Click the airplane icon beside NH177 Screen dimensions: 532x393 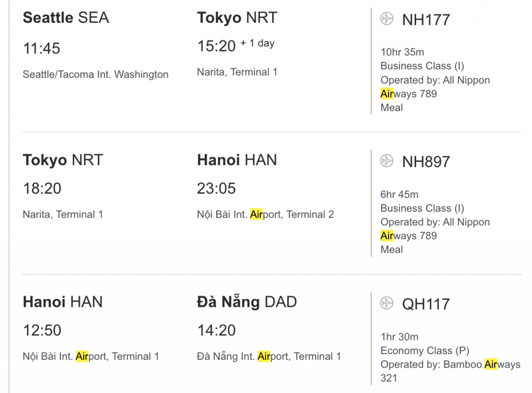point(387,19)
